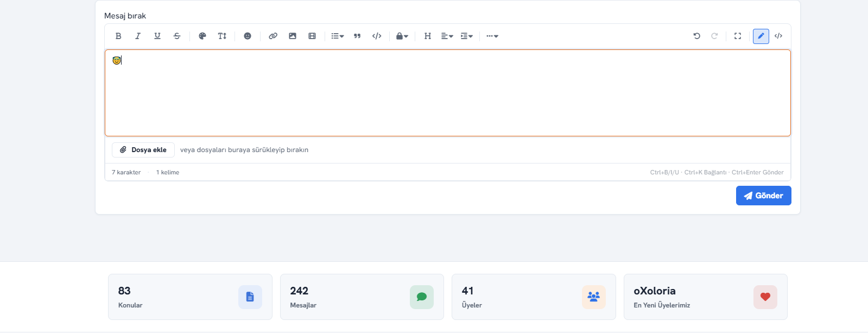The width and height of the screenshot is (868, 333).
Task: Open the emoji smiley picker
Action: point(248,36)
